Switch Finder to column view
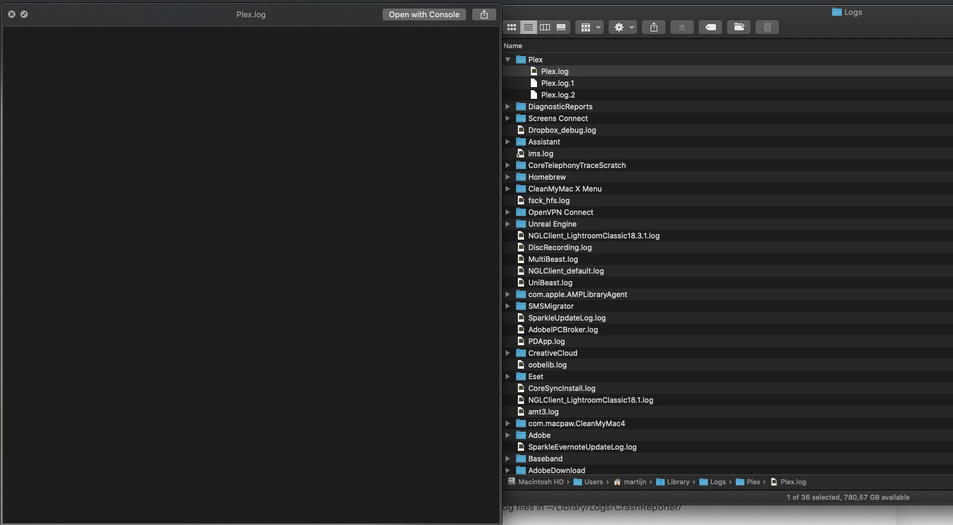This screenshot has width=953, height=525. click(x=545, y=27)
